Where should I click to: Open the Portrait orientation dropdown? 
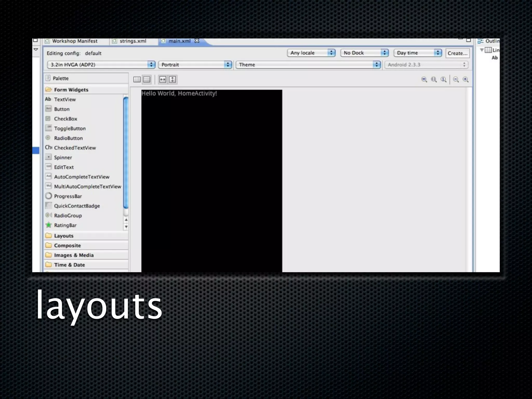pyautogui.click(x=195, y=65)
